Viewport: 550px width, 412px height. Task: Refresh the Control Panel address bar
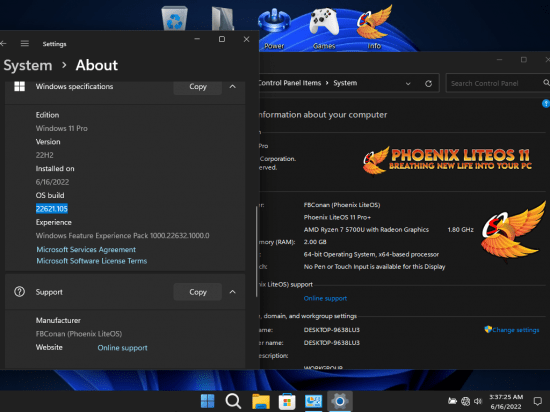pyautogui.click(x=428, y=83)
